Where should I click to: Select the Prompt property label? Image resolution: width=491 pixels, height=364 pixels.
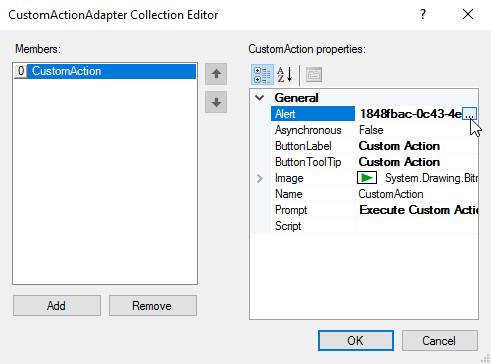pos(313,210)
